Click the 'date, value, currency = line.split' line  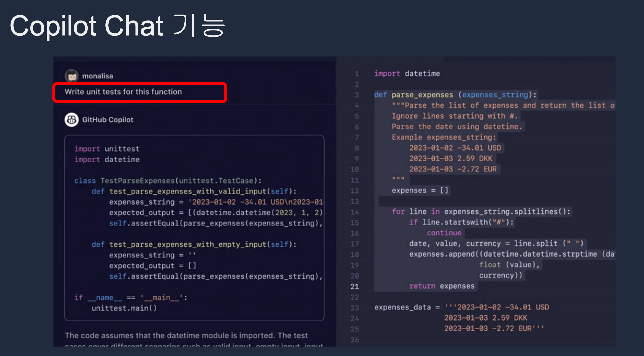[x=496, y=243]
